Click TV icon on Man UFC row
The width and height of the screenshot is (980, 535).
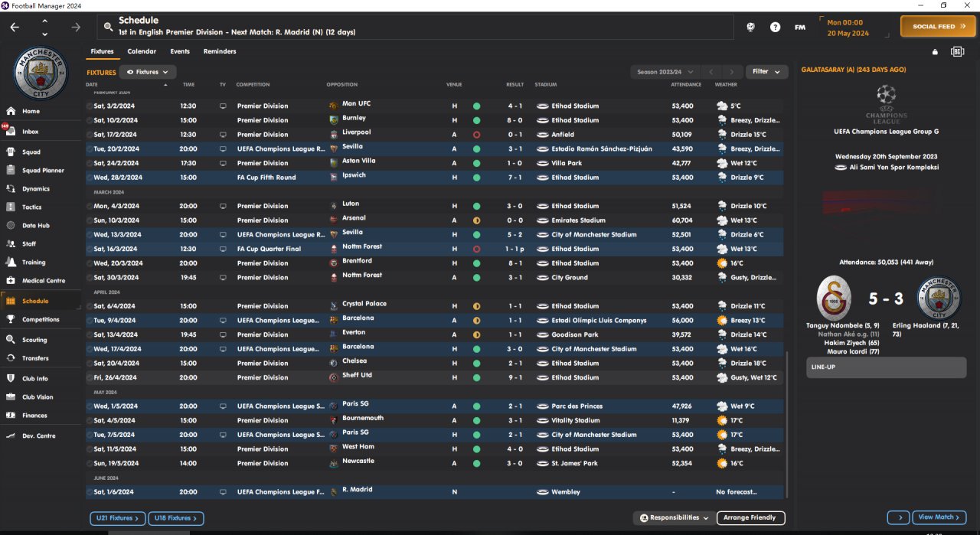tap(223, 106)
